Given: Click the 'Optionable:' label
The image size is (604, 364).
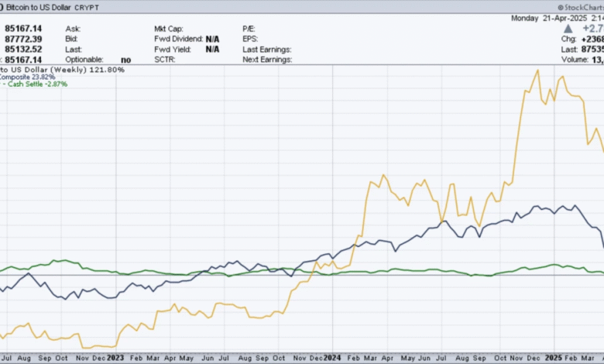Looking at the screenshot, I should tap(84, 60).
